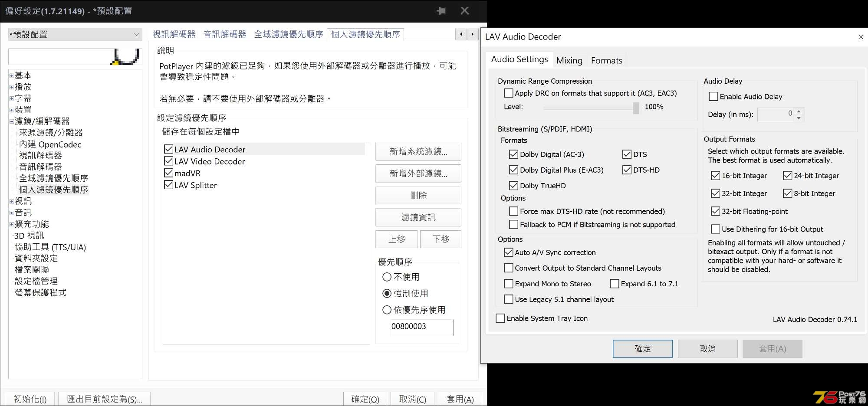
Task: Enable Expand Mono to Stereo
Action: 508,284
